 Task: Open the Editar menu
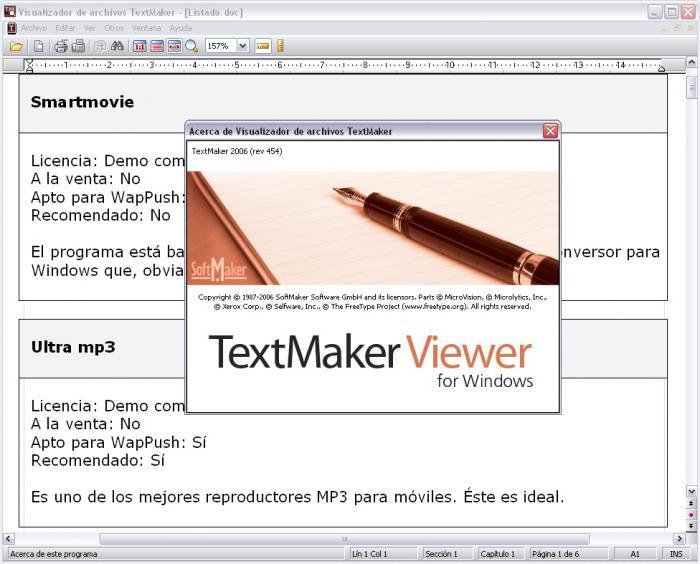65,28
